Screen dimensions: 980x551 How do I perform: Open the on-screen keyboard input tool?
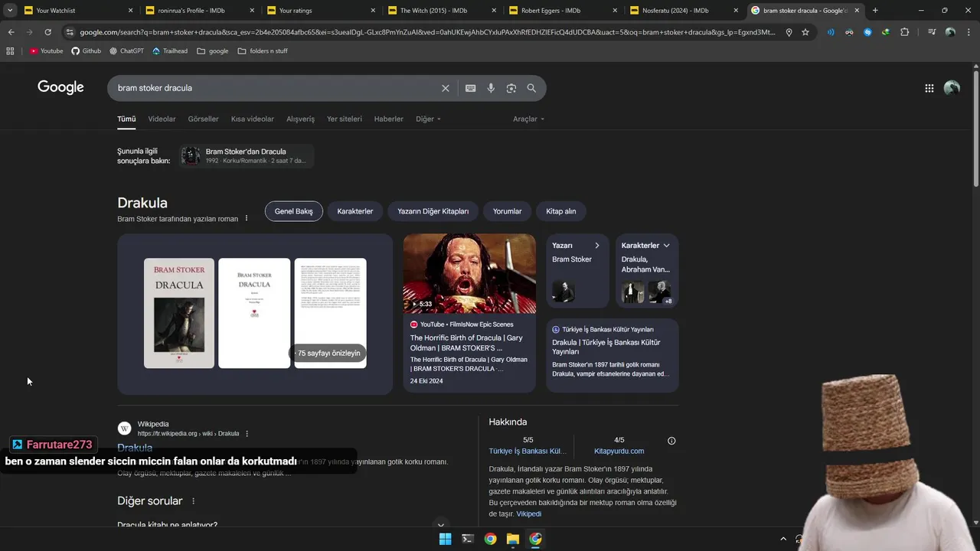click(x=471, y=88)
